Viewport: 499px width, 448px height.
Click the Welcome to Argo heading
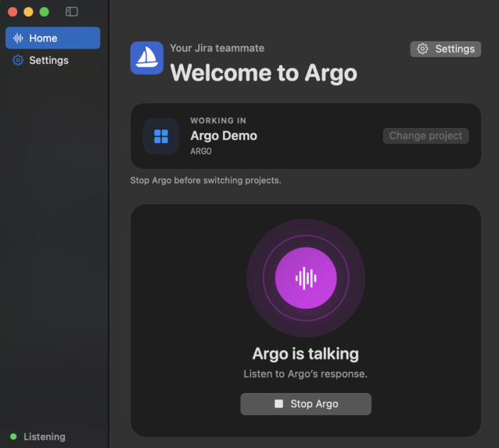pos(264,73)
